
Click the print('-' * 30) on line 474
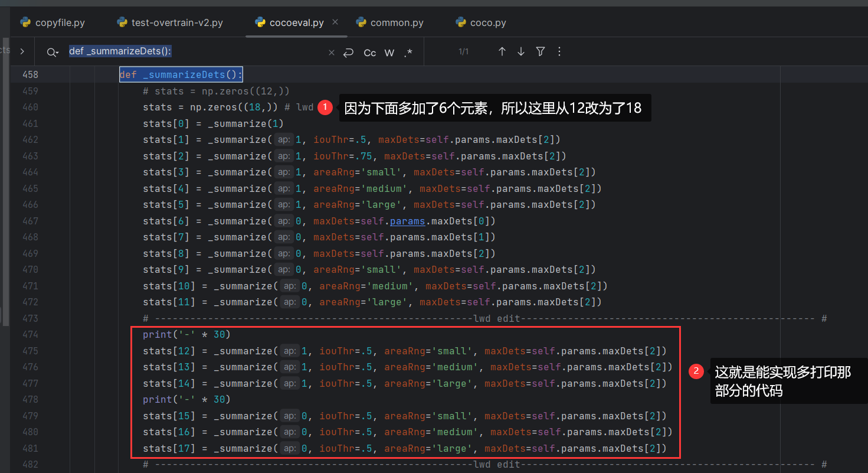(x=186, y=335)
